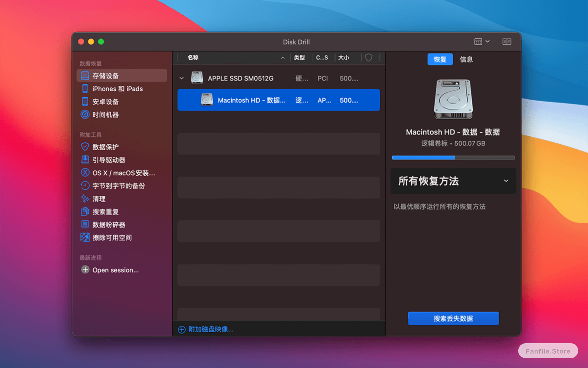Click the Macintosh HD volume disk icon

207,100
